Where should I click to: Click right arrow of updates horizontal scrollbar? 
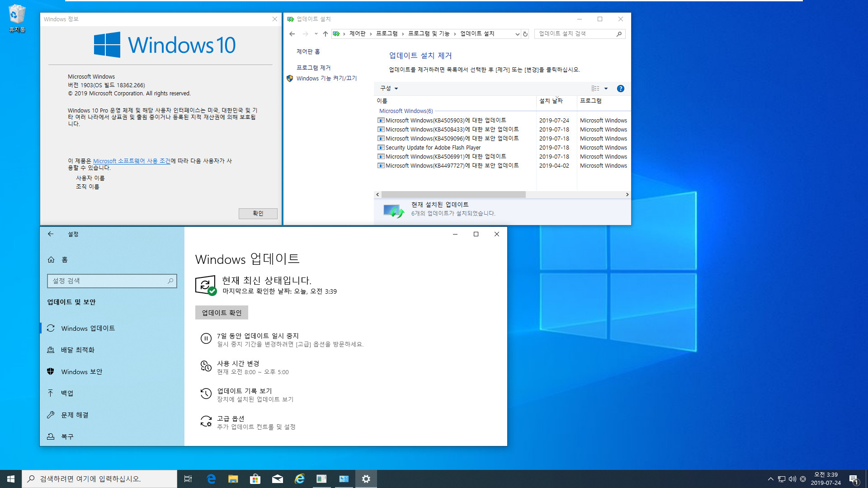point(627,195)
